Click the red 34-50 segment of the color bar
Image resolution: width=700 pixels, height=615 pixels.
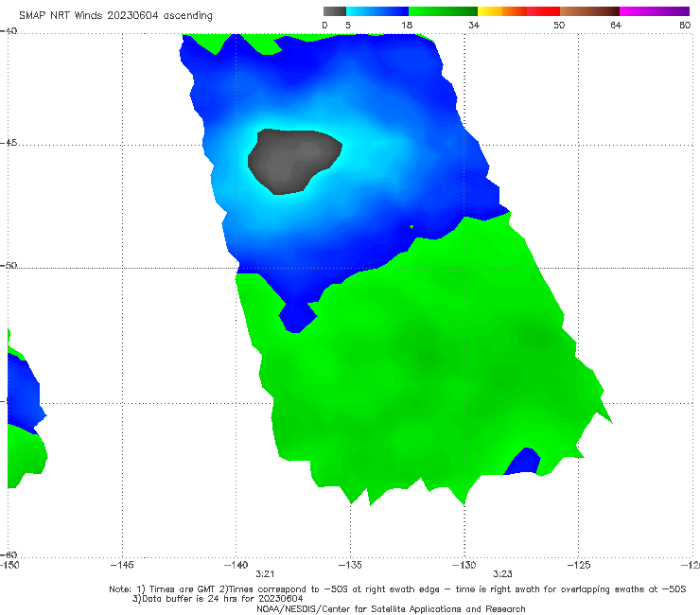tap(518, 11)
